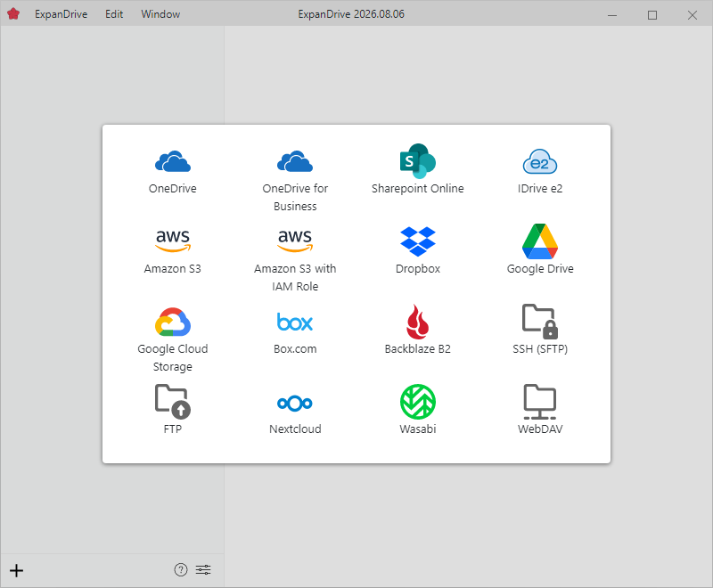Click the 'Amazon S3 with IAM Role' label text
Image resolution: width=713 pixels, height=588 pixels.
tap(295, 278)
